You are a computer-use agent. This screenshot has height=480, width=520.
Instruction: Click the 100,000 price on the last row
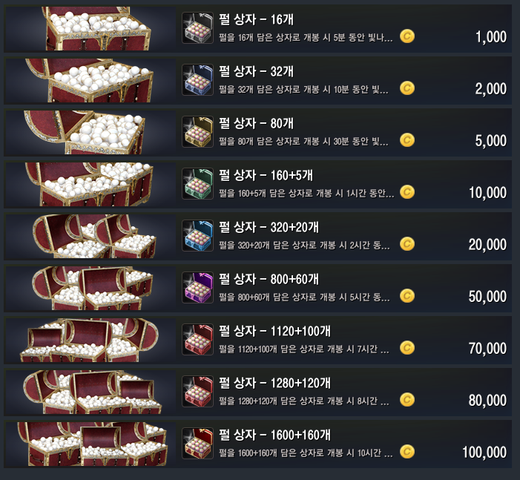[x=485, y=452]
